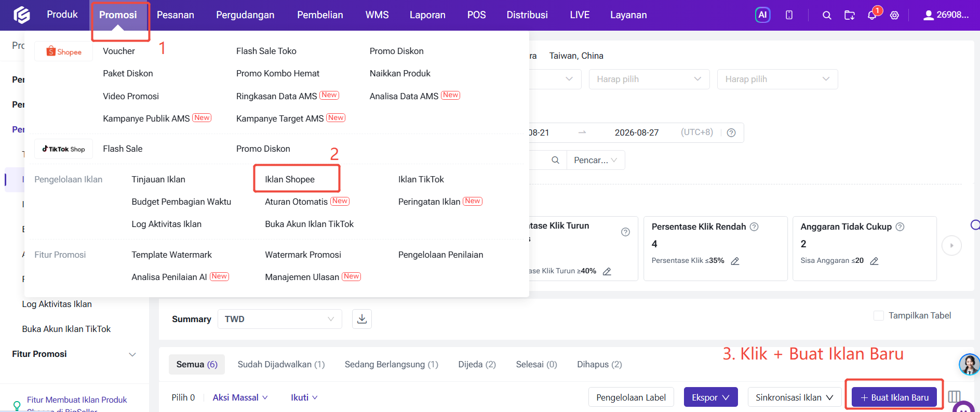Select Iklan Shopee from the Promosi menu
The image size is (980, 412).
(290, 179)
